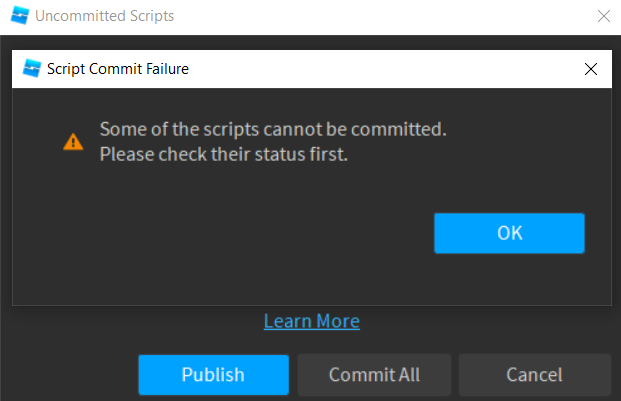This screenshot has width=621, height=401.
Task: Click the Uncommitted Scripts title text
Action: [104, 16]
